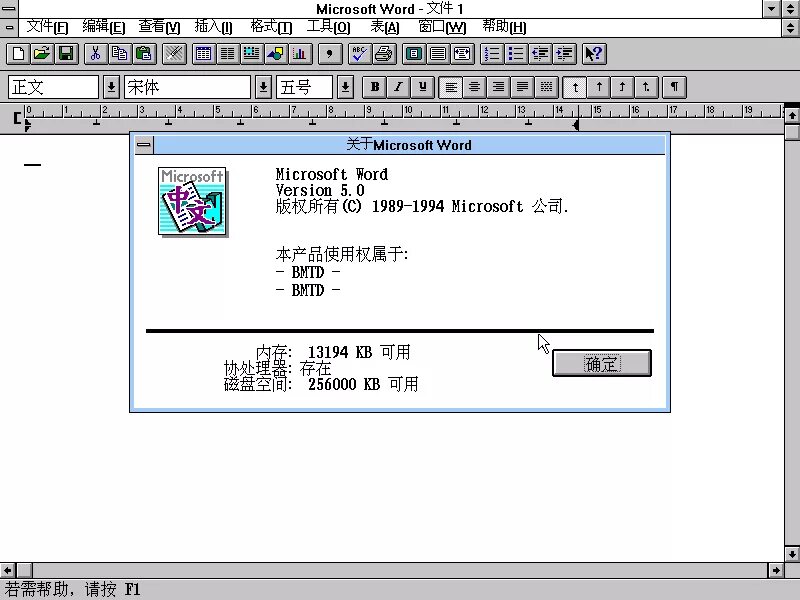Image resolution: width=800 pixels, height=600 pixels.
Task: Print the document with the printer icon
Action: [x=384, y=54]
